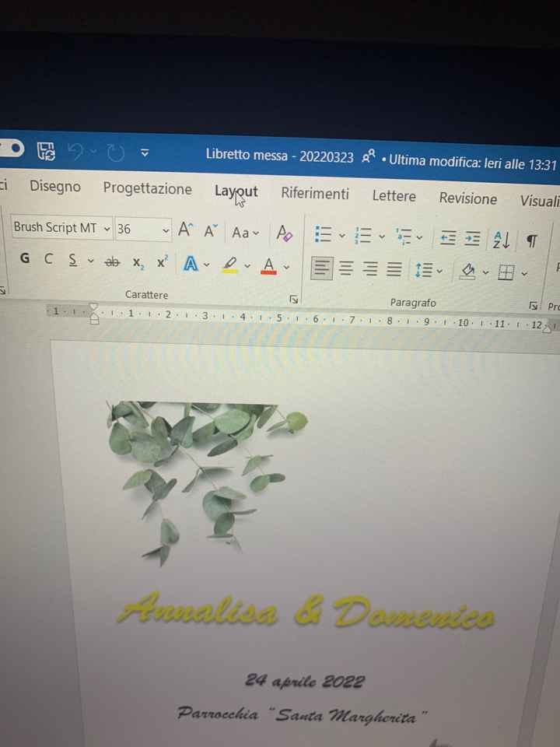
Task: Expand line spacing dropdown arrow
Action: point(439,271)
